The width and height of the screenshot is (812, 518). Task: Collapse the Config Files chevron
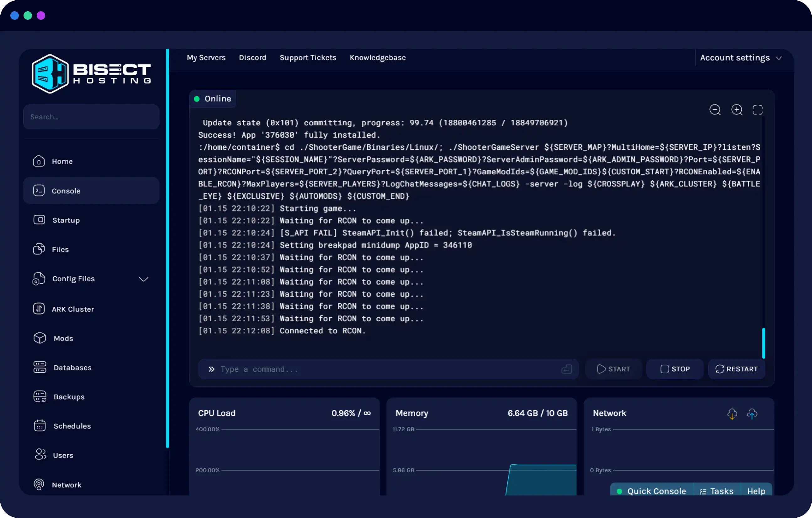[x=143, y=279]
